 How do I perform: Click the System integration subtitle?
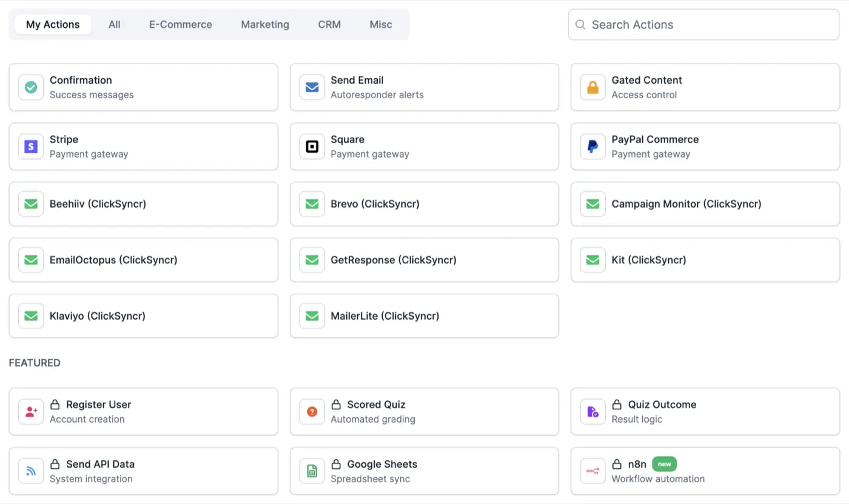click(91, 479)
